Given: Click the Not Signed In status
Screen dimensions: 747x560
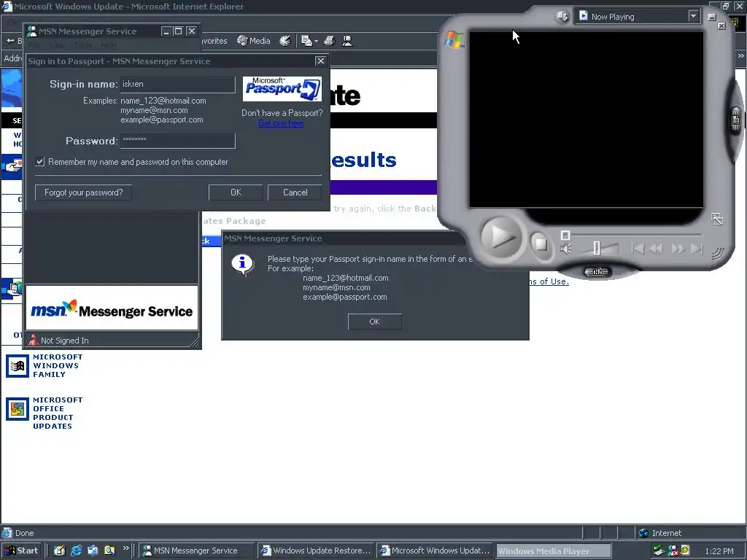Looking at the screenshot, I should tap(64, 341).
